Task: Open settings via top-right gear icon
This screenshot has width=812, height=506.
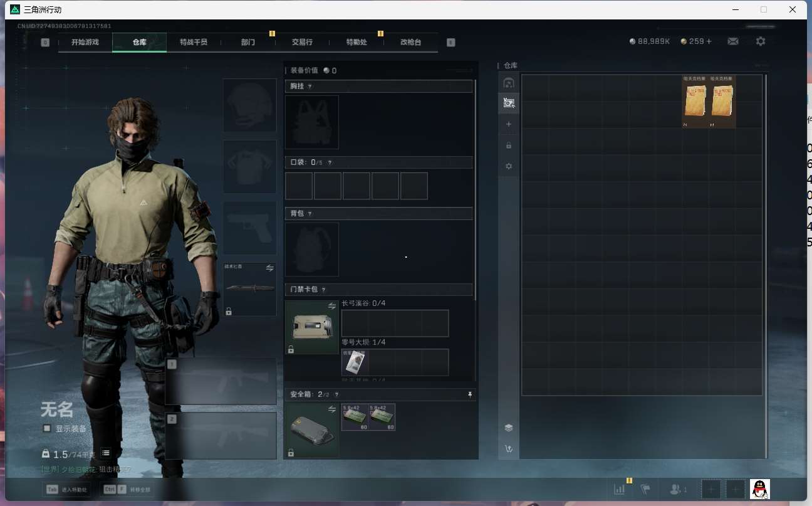Action: pos(761,41)
